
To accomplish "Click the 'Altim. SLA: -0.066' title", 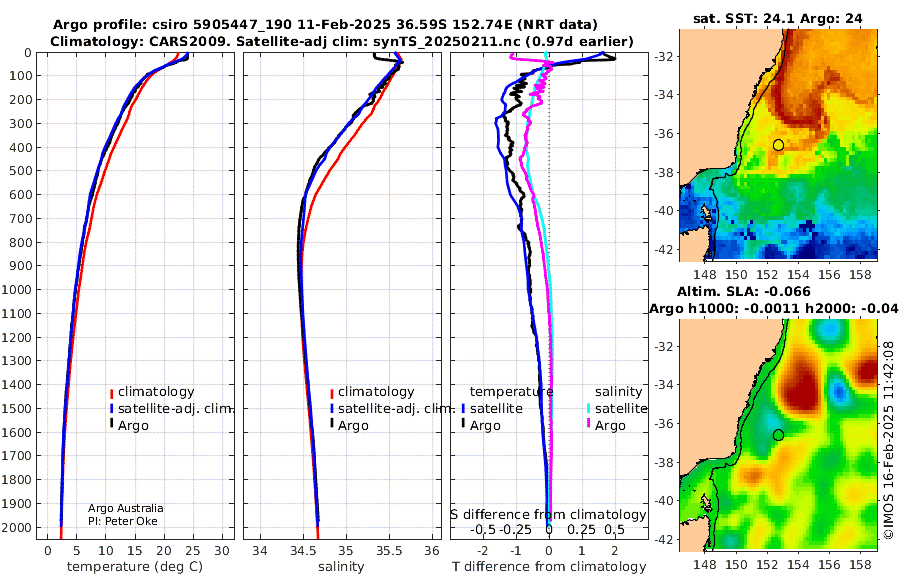I will 743,291.
